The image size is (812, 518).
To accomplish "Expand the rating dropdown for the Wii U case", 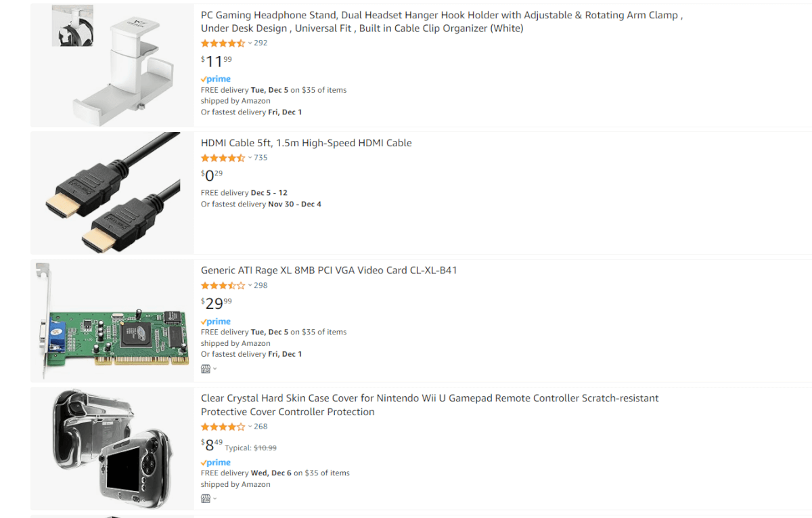I will [250, 427].
